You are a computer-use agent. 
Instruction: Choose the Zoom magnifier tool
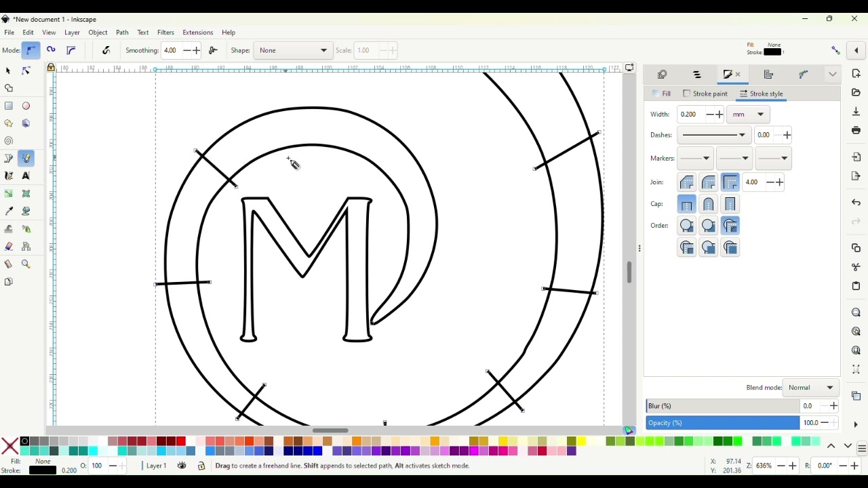click(26, 265)
